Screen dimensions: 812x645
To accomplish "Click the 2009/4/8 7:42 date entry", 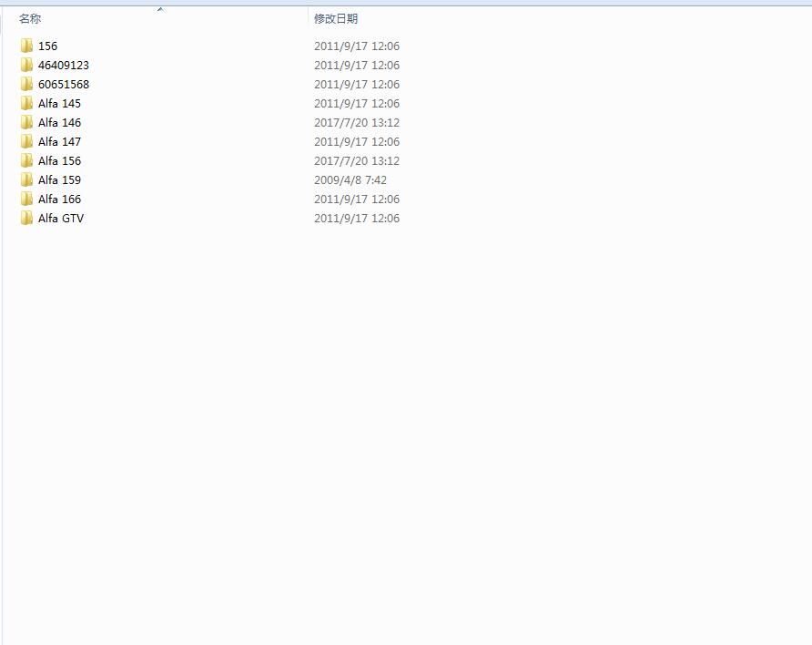I will click(350, 179).
